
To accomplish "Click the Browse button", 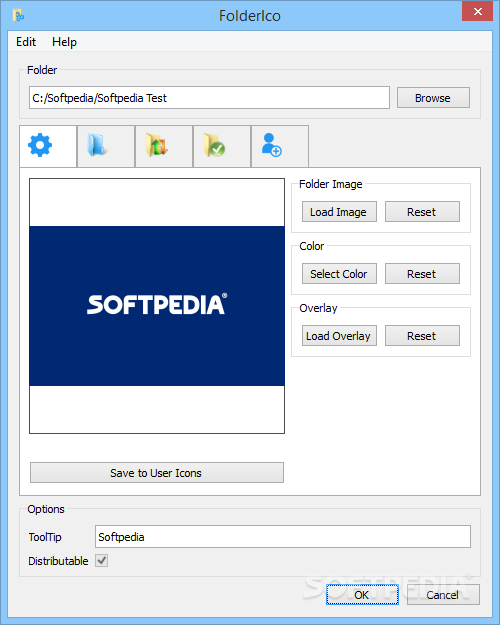I will [x=433, y=98].
